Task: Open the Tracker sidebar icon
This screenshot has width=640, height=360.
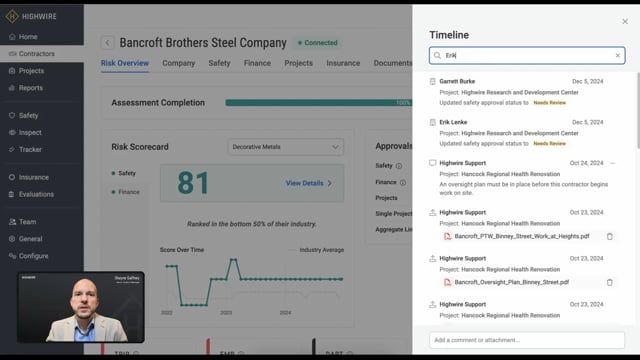Action: pos(12,149)
